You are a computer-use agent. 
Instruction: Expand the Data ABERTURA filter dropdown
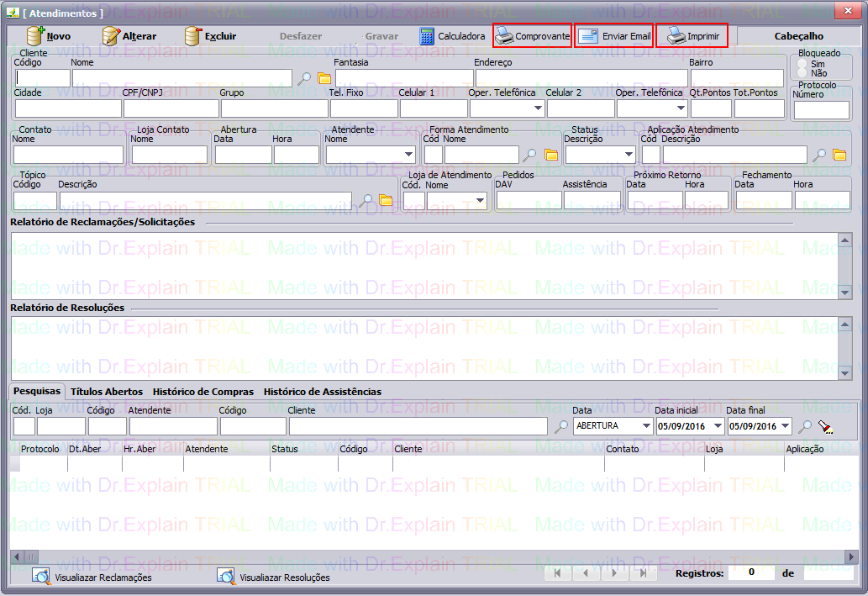pyautogui.click(x=645, y=426)
